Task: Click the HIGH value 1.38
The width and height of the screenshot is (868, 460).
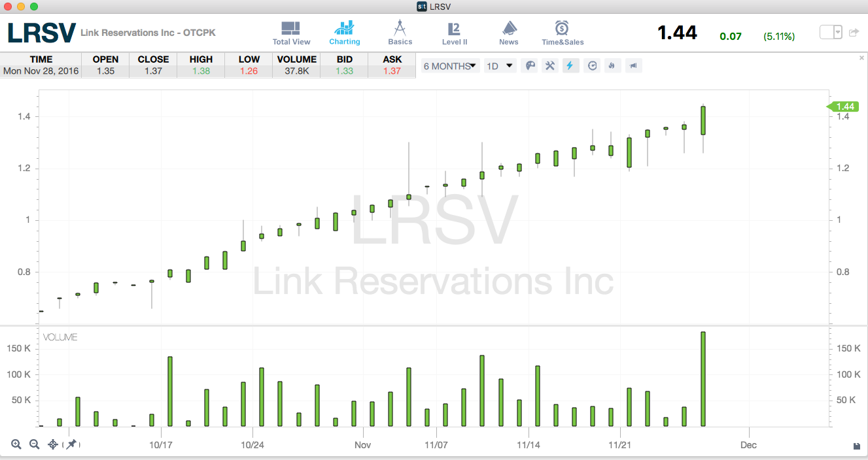Action: (x=201, y=71)
